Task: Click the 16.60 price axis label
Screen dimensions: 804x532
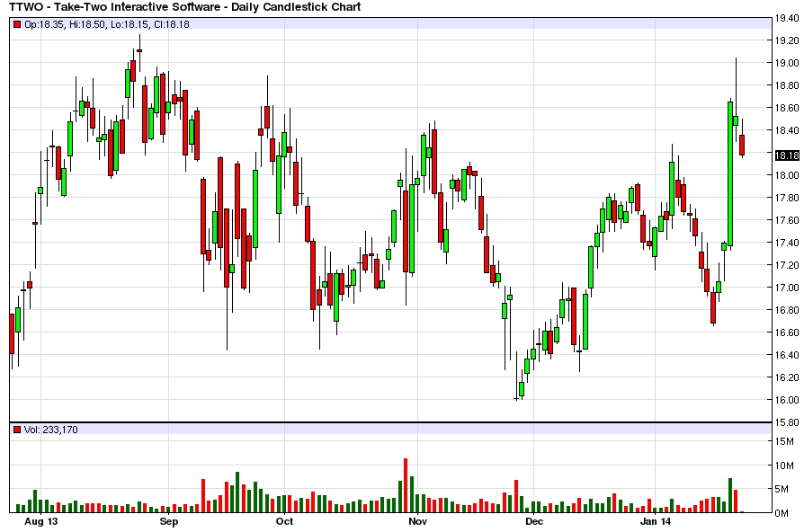Action: [x=787, y=332]
